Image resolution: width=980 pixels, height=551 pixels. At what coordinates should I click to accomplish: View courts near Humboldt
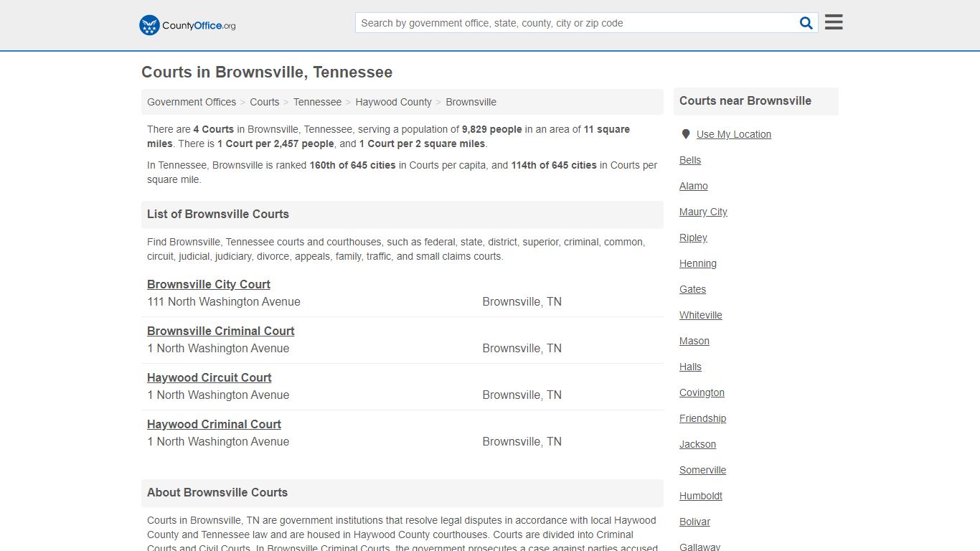[701, 496]
